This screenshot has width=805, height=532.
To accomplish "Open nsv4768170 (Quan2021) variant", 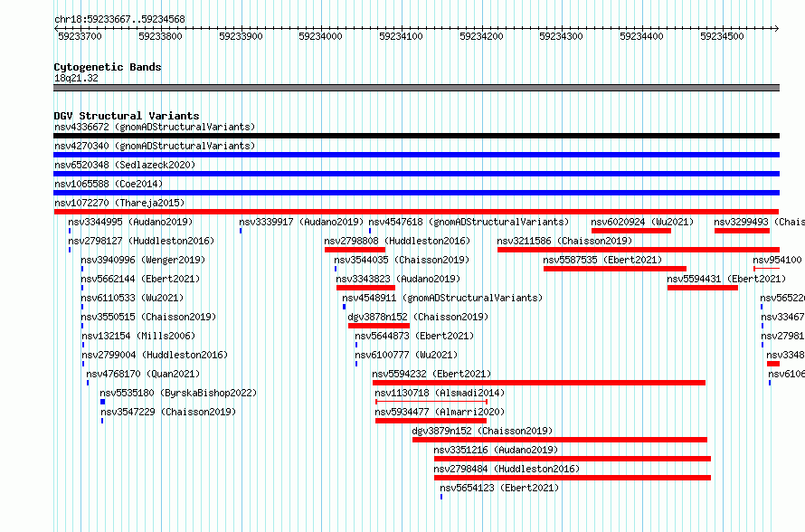I will 143,374.
